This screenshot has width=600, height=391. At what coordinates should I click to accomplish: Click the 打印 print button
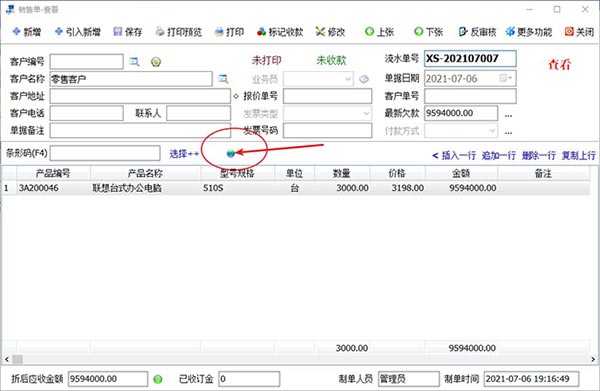click(229, 32)
